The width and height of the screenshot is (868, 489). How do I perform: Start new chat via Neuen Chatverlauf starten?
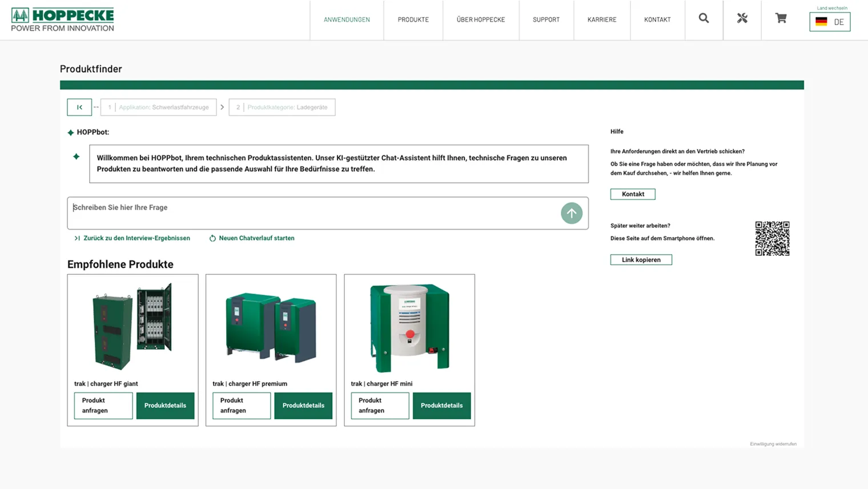click(256, 238)
